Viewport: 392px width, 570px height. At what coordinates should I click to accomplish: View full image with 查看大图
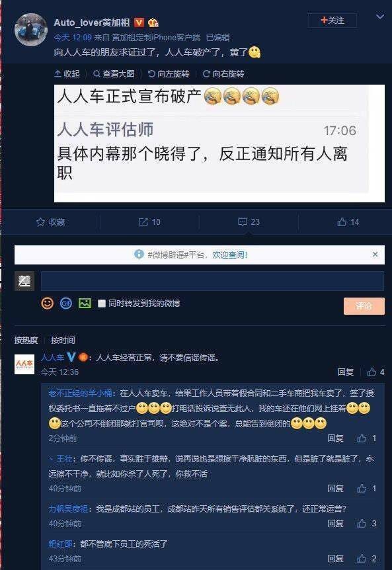tap(114, 74)
